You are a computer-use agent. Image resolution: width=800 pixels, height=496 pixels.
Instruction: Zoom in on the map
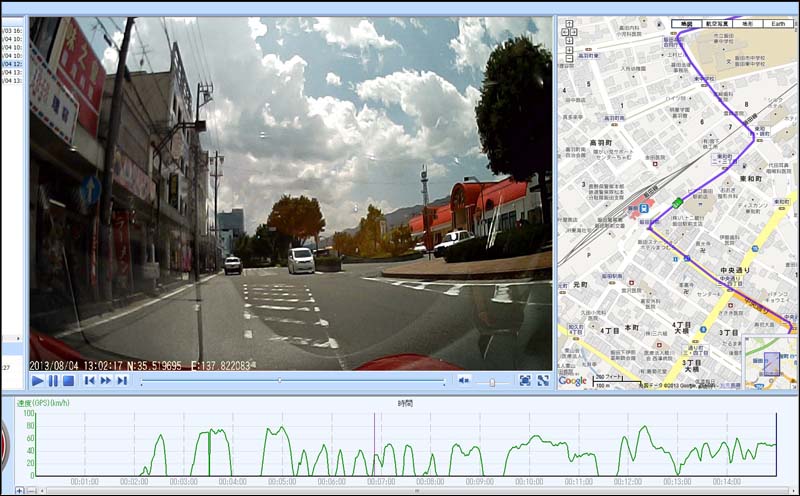[569, 50]
